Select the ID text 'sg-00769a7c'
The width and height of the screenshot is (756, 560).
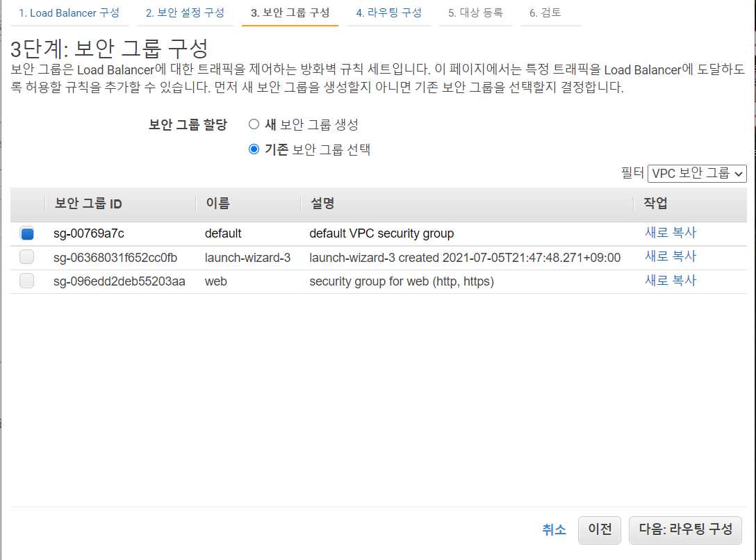pyautogui.click(x=89, y=233)
